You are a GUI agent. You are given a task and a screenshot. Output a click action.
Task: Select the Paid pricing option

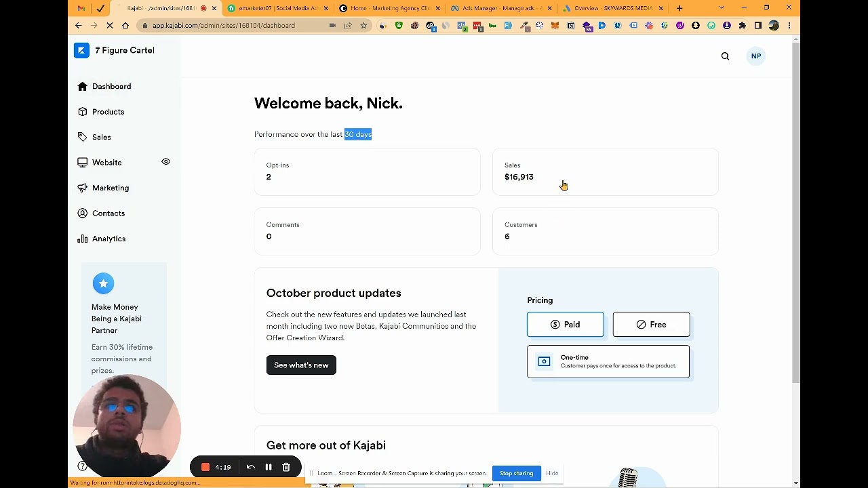(x=565, y=325)
